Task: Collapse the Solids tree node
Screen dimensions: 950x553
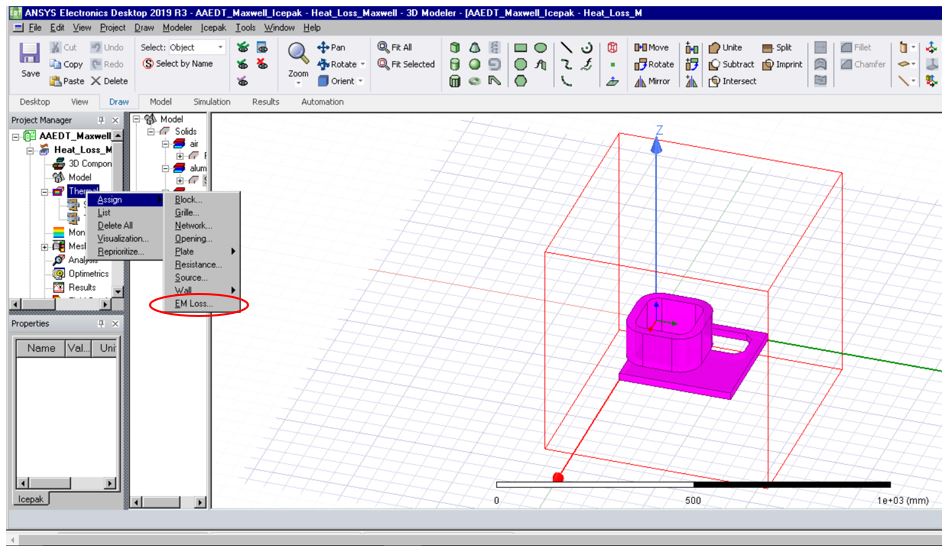Action: tap(151, 131)
